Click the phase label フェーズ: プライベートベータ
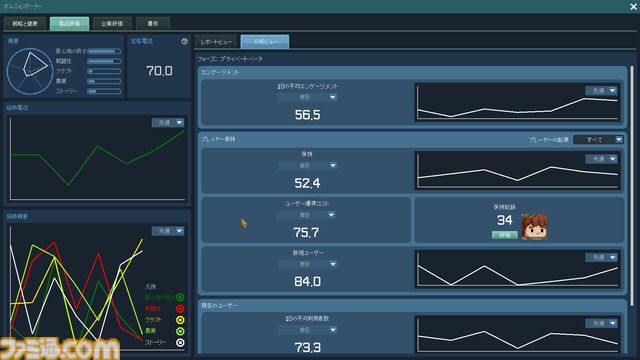This screenshot has height=360, width=640. (x=230, y=59)
